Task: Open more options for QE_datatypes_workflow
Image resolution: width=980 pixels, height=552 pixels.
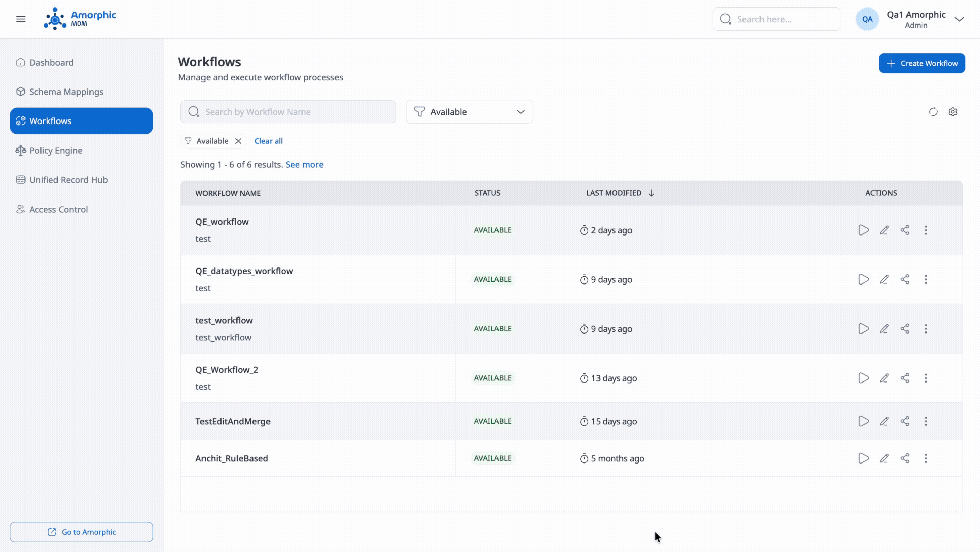Action: pos(926,280)
